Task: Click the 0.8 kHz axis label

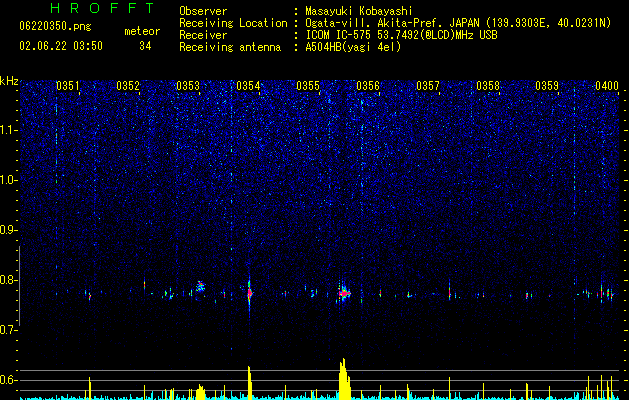Action: point(9,280)
